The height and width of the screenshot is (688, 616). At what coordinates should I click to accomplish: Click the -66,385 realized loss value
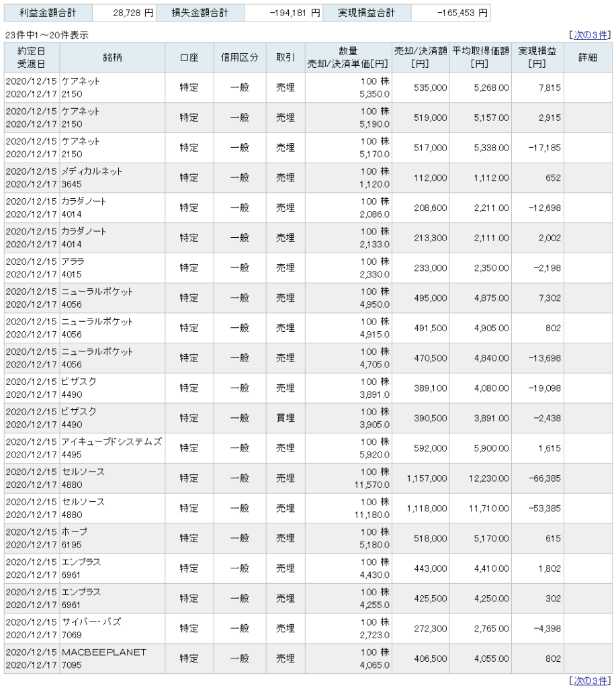(x=545, y=478)
